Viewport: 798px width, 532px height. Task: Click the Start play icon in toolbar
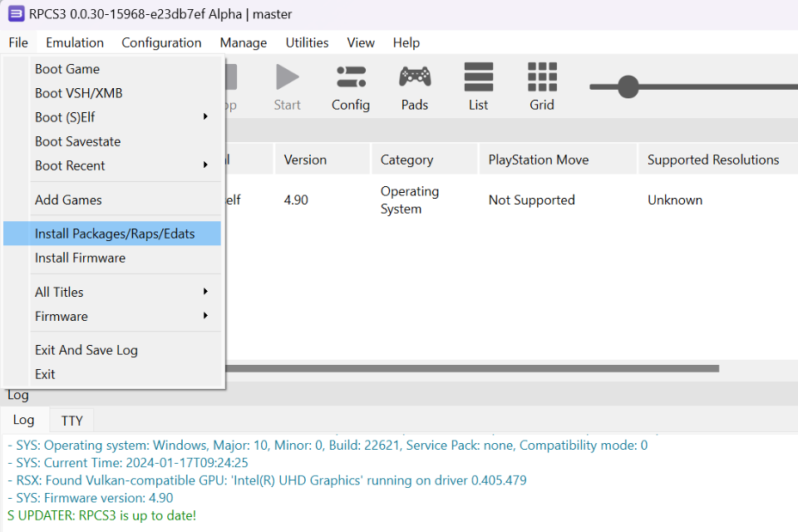288,77
